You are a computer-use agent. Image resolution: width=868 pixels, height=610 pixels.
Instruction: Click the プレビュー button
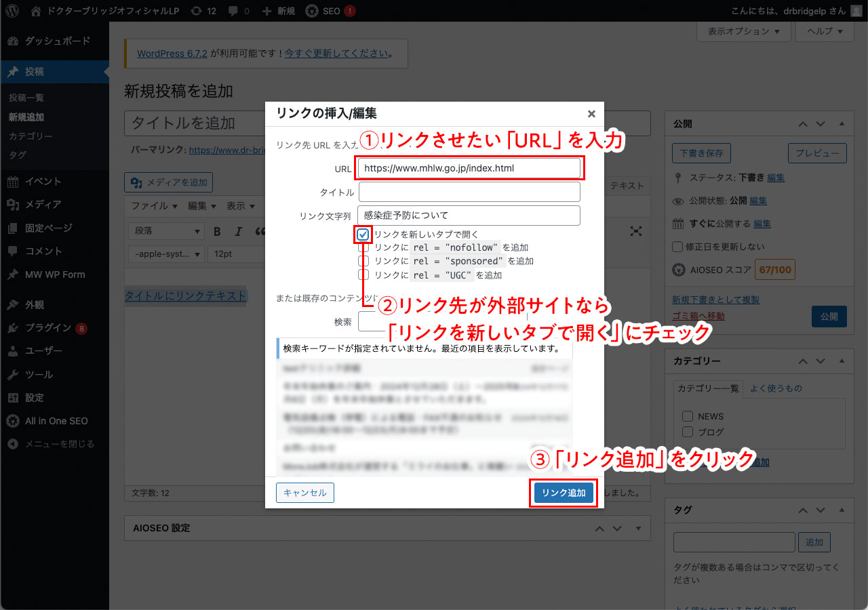click(817, 153)
